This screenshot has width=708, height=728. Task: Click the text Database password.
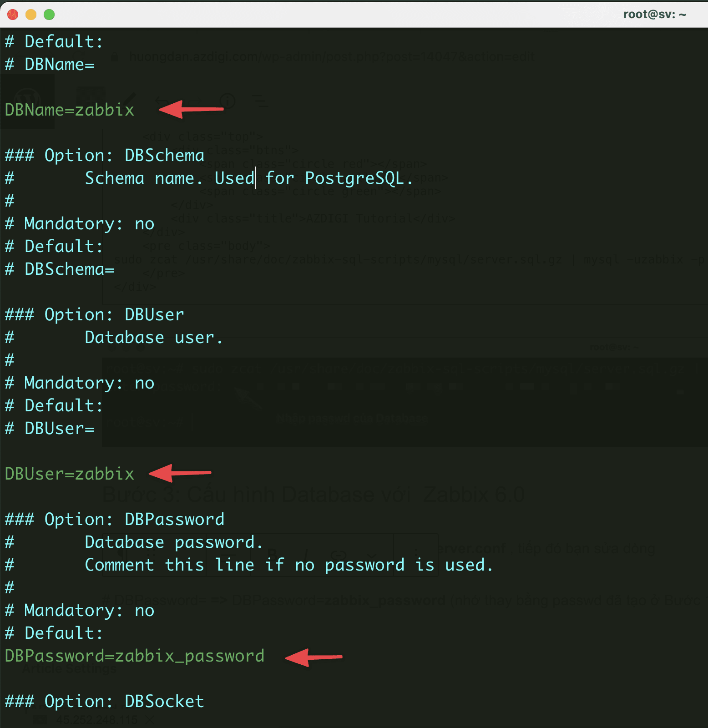click(174, 542)
